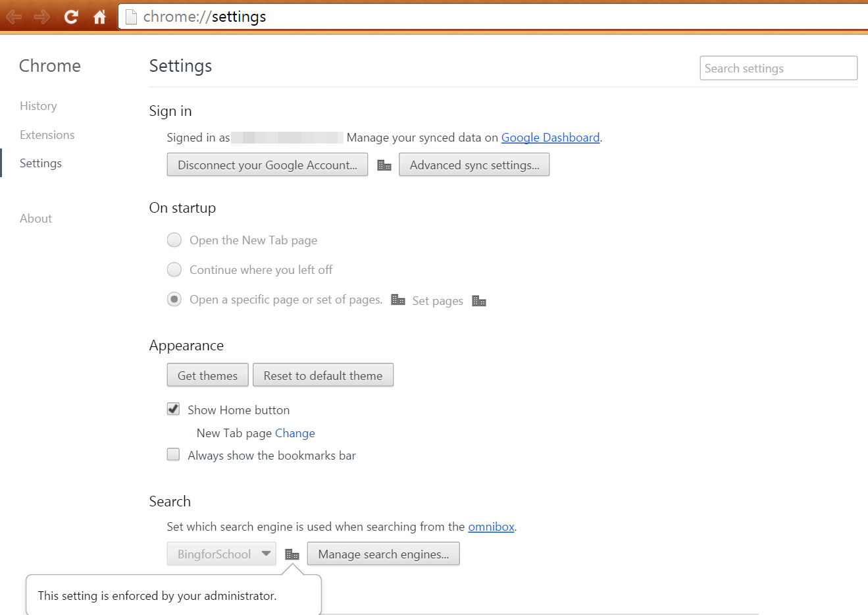The height and width of the screenshot is (615, 868).
Task: Select Settings in the Chrome sidebar
Action: pyautogui.click(x=41, y=163)
